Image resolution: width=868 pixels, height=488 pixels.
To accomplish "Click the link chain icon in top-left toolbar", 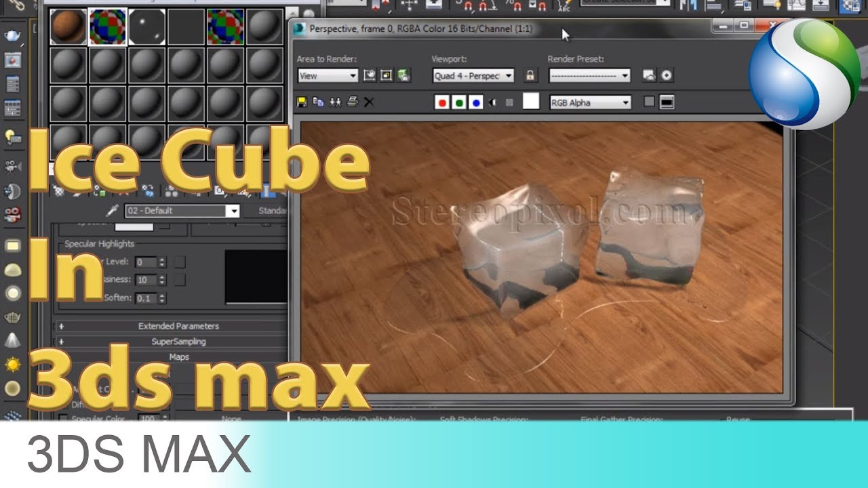I will click(x=16, y=4).
